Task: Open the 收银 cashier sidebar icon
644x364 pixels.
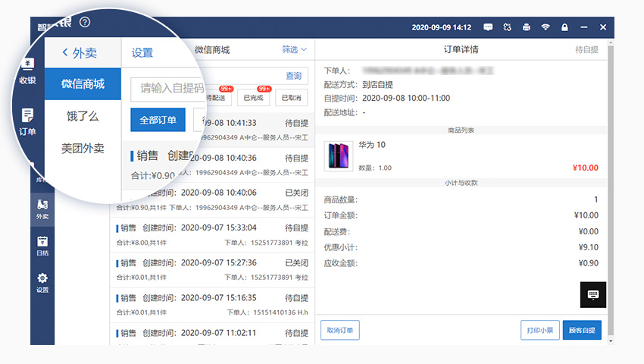Action: coord(28,70)
